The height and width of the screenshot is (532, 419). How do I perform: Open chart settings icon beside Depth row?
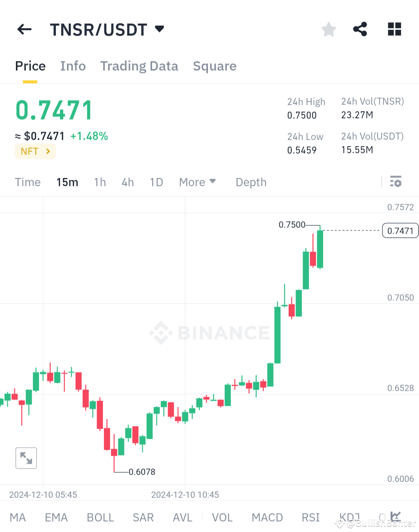396,182
